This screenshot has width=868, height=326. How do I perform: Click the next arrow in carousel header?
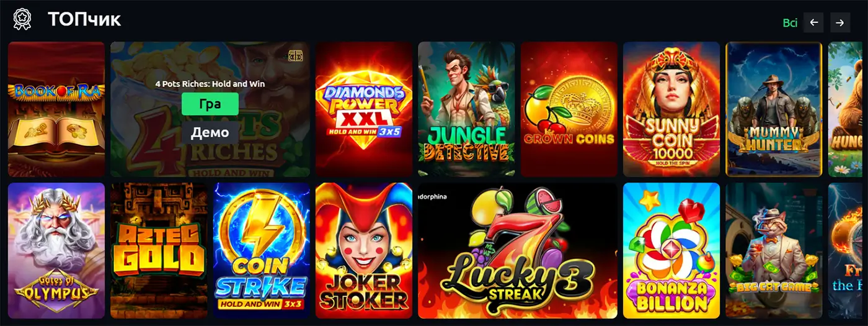click(839, 22)
